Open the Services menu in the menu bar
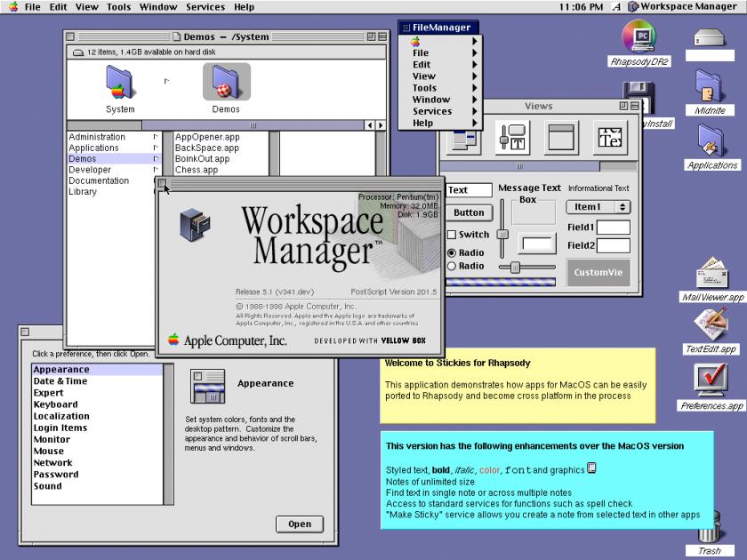Screen dimensions: 747x560 click(205, 7)
